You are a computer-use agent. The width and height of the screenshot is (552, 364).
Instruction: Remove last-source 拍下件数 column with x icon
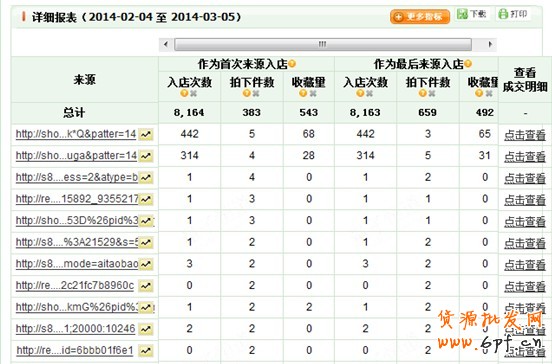[432, 93]
